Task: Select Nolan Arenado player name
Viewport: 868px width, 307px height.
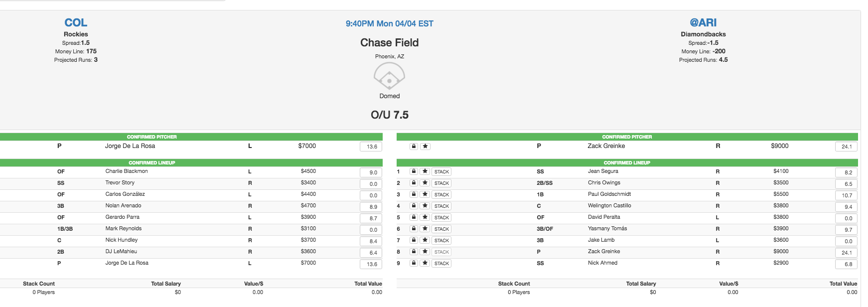Action: (x=123, y=205)
